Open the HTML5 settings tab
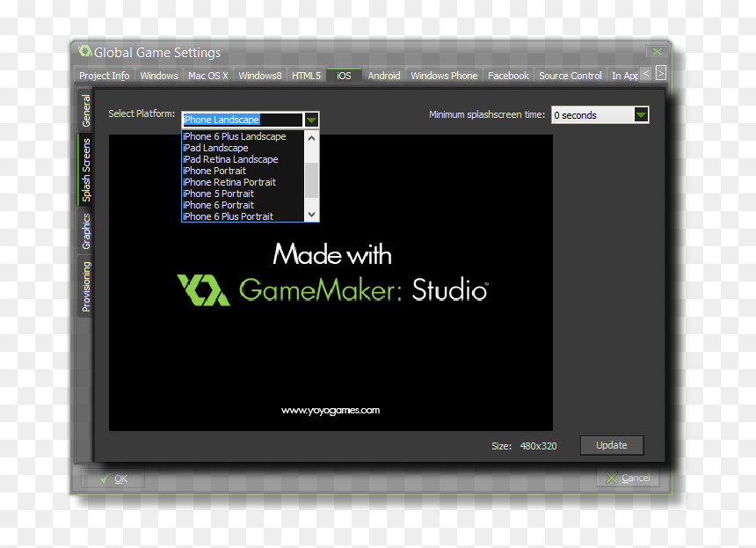 click(x=306, y=76)
